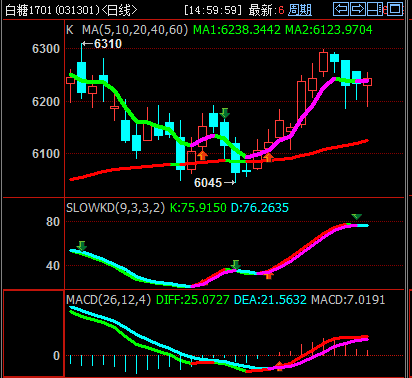Click the full window view icon
Image resolution: width=412 pixels, height=378 pixels.
click(396, 9)
